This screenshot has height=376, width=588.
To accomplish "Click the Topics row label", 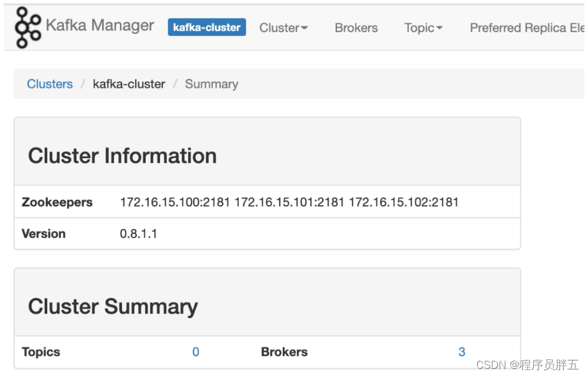I will click(41, 352).
